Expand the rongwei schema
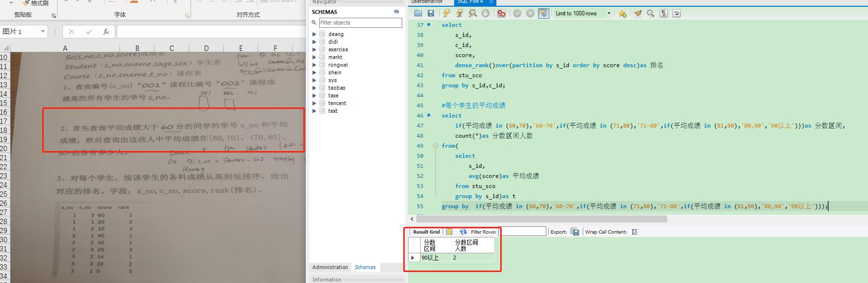The height and width of the screenshot is (283, 868). coord(314,65)
